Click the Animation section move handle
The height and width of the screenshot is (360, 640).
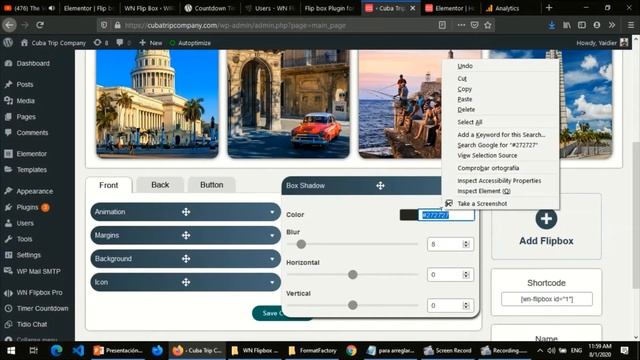[x=186, y=212]
